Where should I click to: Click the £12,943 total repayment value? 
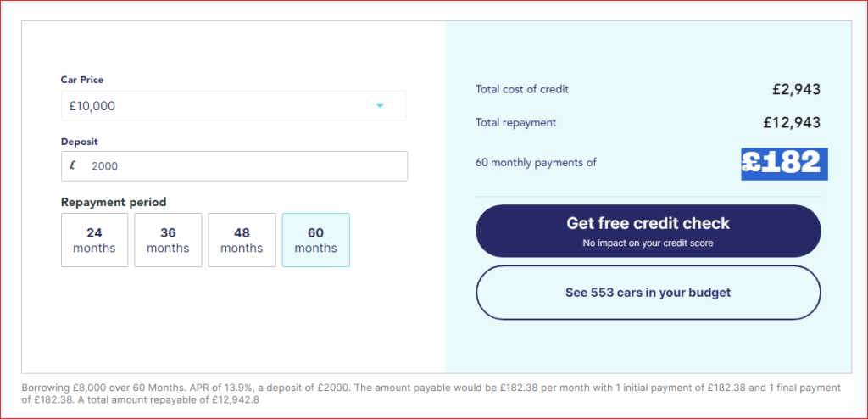793,122
